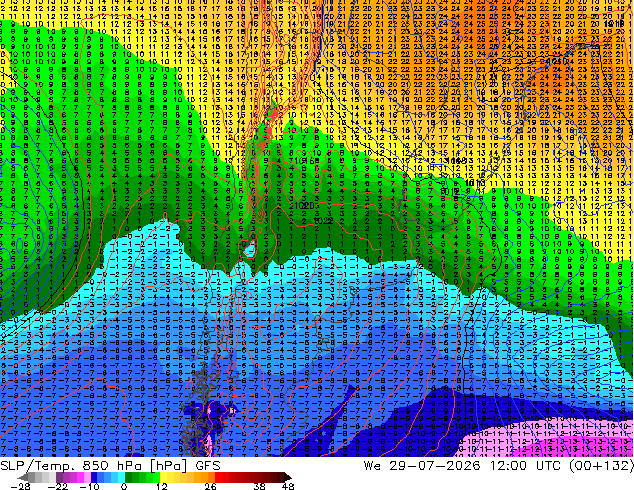Click the '1022' isobar label on map
The height and width of the screenshot is (490, 634).
coord(323,221)
